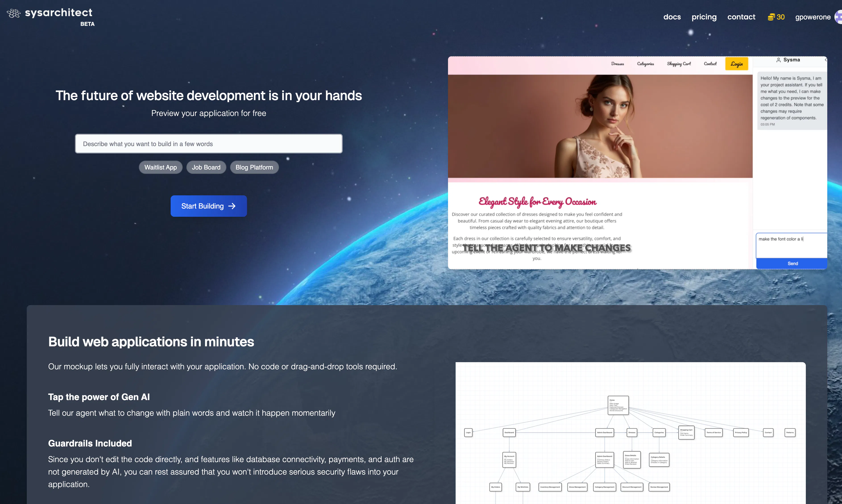The image size is (842, 504).
Task: Click the 'Preview your application for free' text
Action: click(x=209, y=114)
